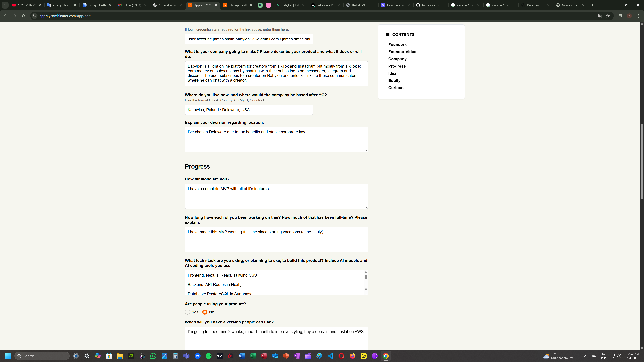644x362 pixels.
Task: Open the media control icon in the toolbar
Action: point(620,16)
